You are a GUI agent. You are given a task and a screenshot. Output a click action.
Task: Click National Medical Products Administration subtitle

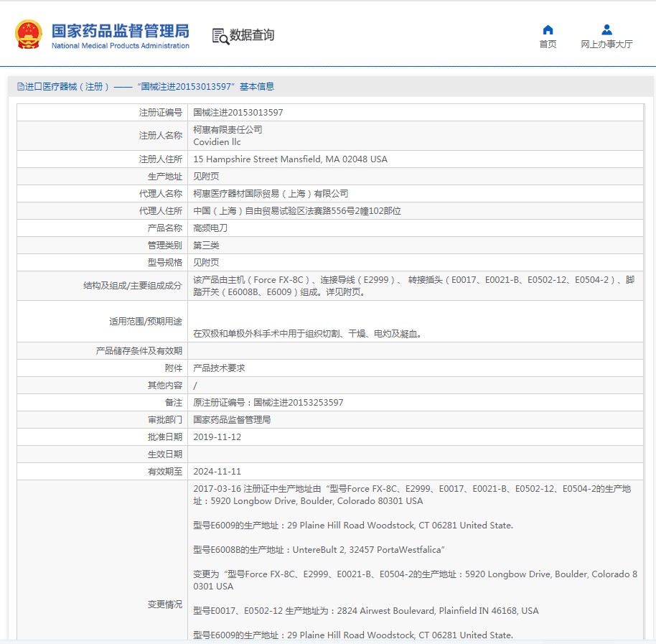click(121, 46)
